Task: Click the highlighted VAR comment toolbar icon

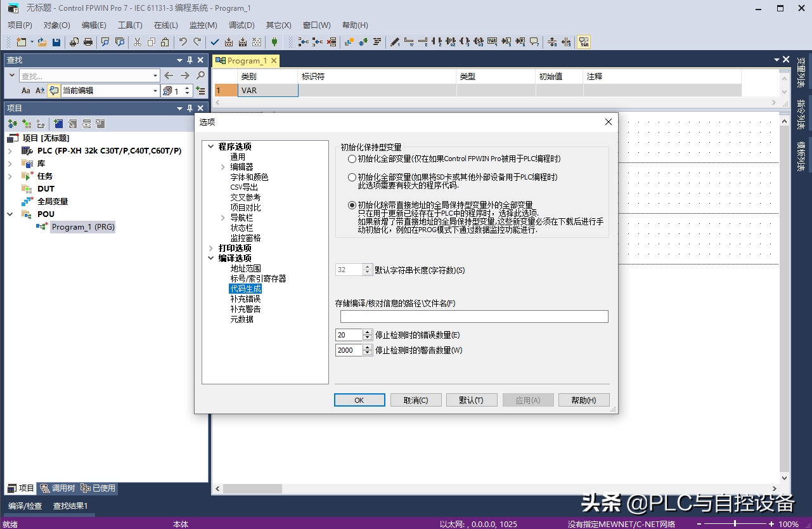Action: 584,42
